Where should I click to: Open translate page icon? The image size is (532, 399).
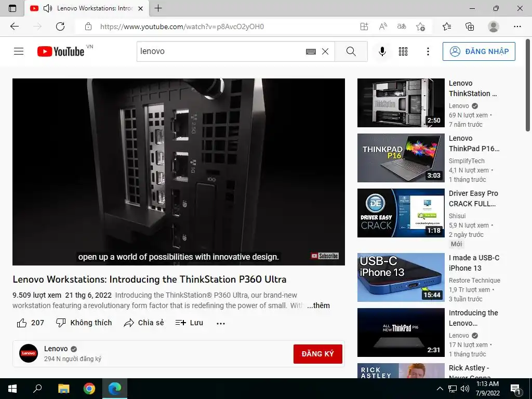[x=402, y=26]
